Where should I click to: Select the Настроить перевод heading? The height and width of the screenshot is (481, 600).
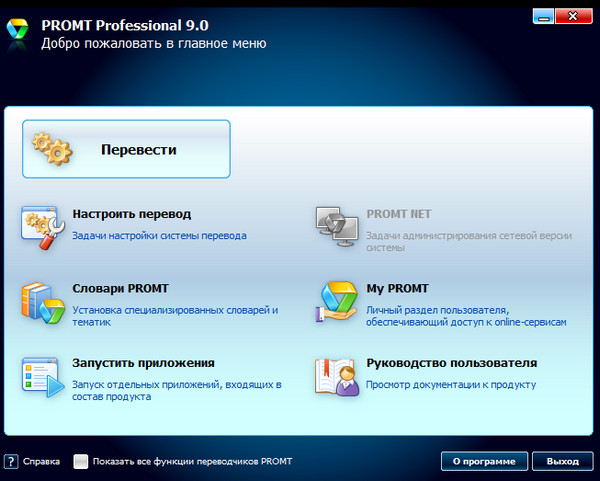click(x=132, y=214)
